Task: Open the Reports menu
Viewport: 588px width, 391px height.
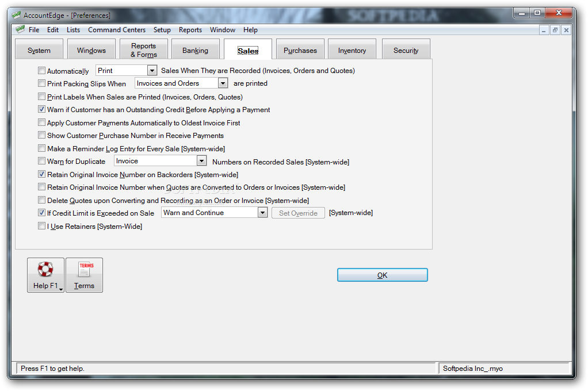Action: (x=190, y=30)
